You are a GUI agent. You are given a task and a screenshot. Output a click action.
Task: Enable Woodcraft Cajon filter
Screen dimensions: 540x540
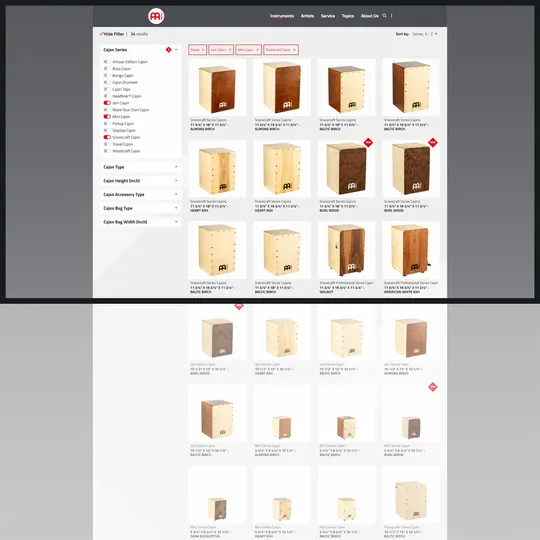[x=107, y=151]
